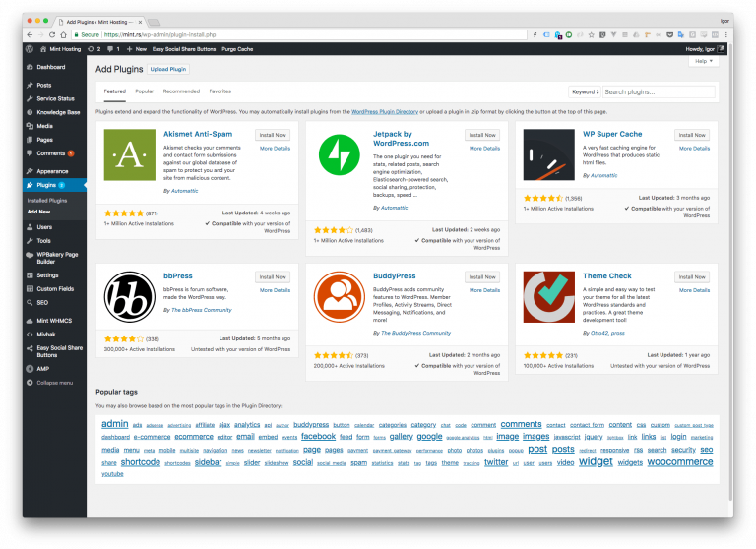Expand the Help dropdown tab
This screenshot has height=549, width=756.
pyautogui.click(x=704, y=61)
